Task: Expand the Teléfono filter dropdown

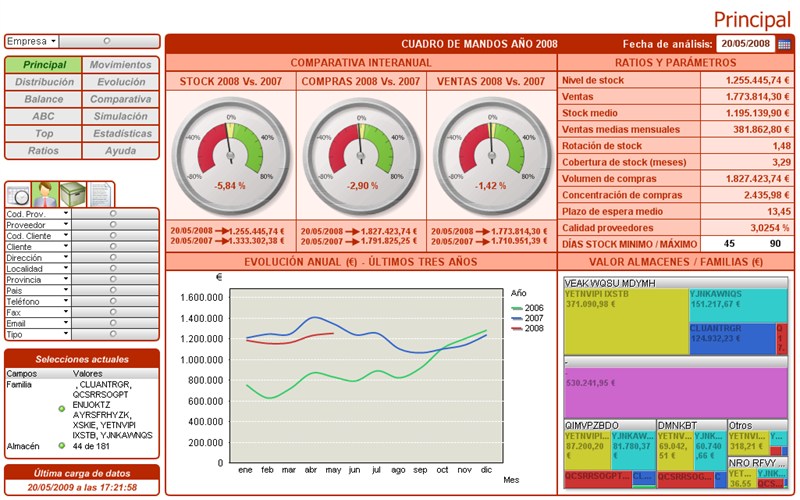Action: pyautogui.click(x=66, y=301)
